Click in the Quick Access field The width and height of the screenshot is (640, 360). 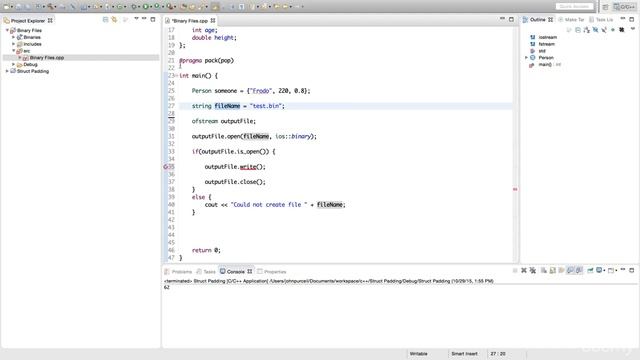574,7
